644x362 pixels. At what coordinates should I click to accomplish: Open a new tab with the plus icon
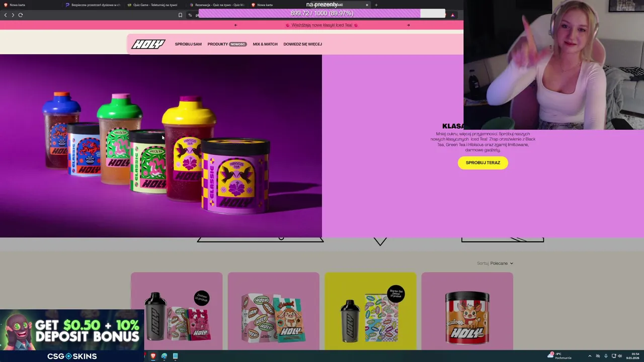point(376,5)
